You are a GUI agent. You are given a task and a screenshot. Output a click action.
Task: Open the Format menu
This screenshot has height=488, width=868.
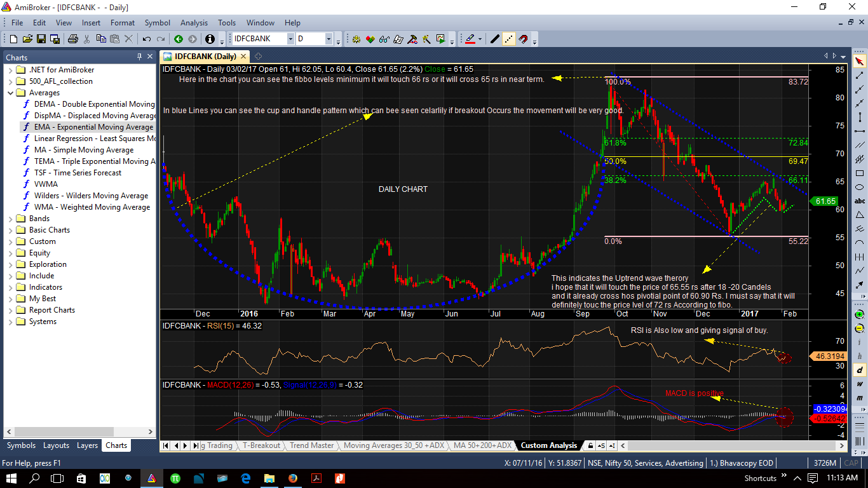[123, 23]
